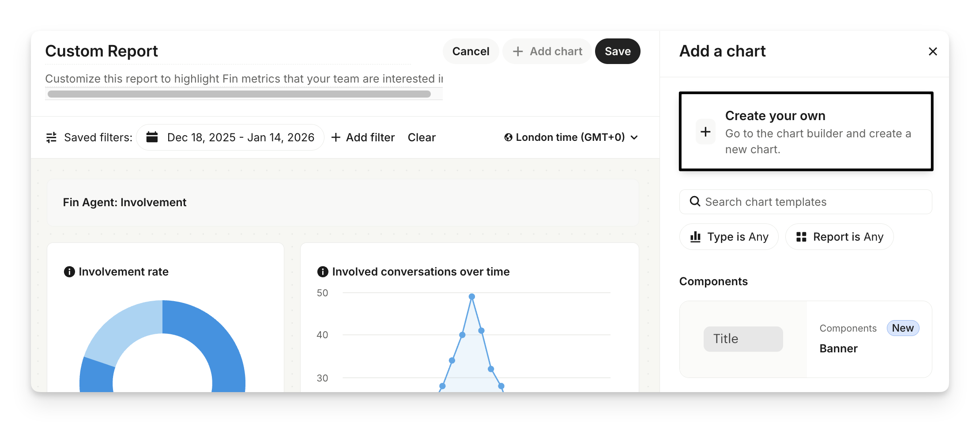Viewport: 980px width, 423px height.
Task: Click the info icon beside Involvement rate
Action: click(69, 272)
